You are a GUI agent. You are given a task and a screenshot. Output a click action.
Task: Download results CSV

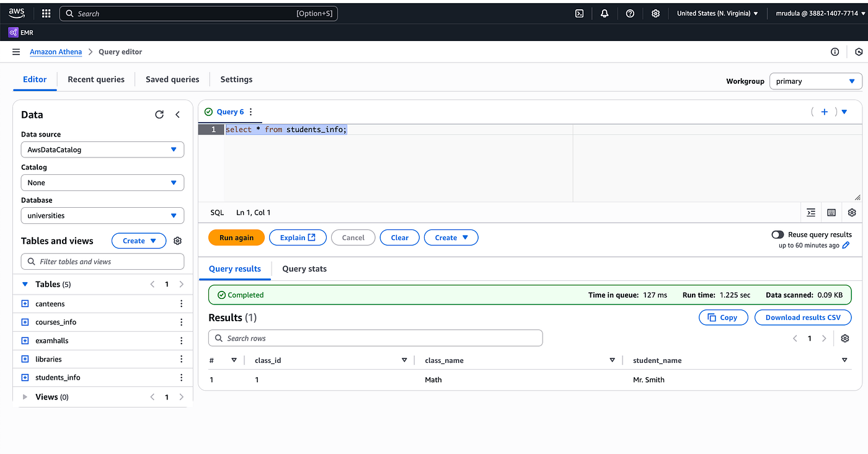pyautogui.click(x=803, y=318)
